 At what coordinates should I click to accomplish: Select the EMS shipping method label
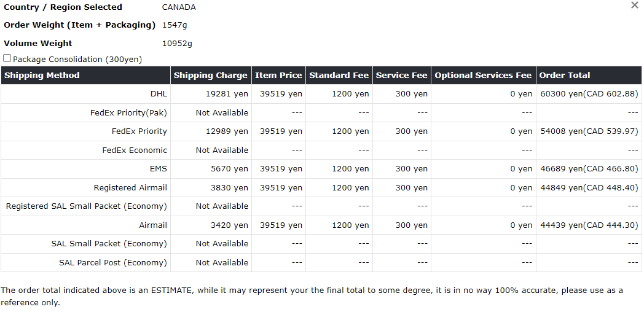tap(159, 169)
